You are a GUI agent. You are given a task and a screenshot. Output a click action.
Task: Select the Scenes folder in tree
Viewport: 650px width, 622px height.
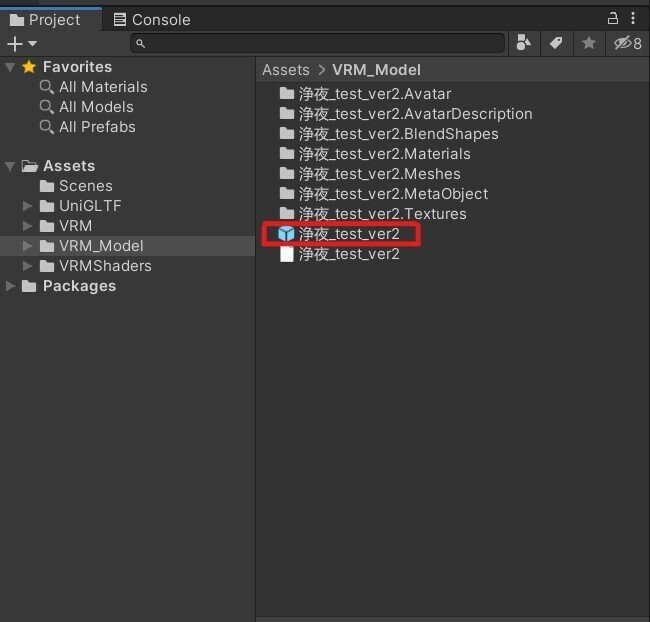[x=76, y=186]
